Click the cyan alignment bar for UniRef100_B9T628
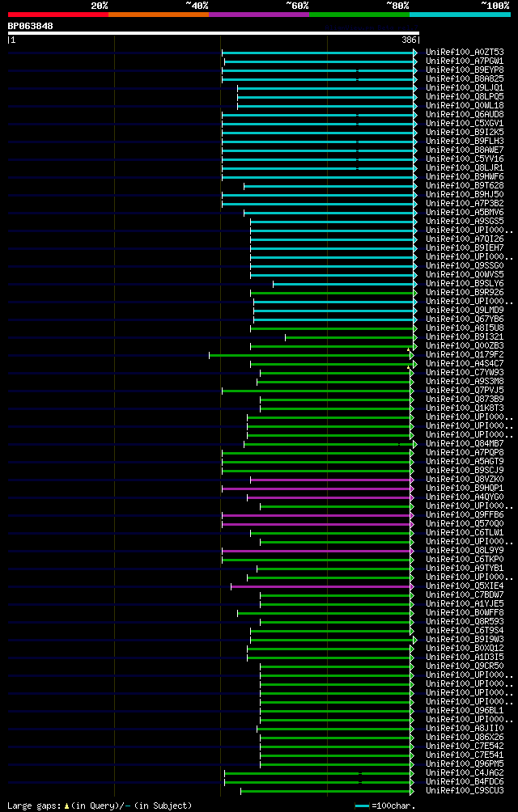Screen dimensions: 518x812 click(x=329, y=186)
